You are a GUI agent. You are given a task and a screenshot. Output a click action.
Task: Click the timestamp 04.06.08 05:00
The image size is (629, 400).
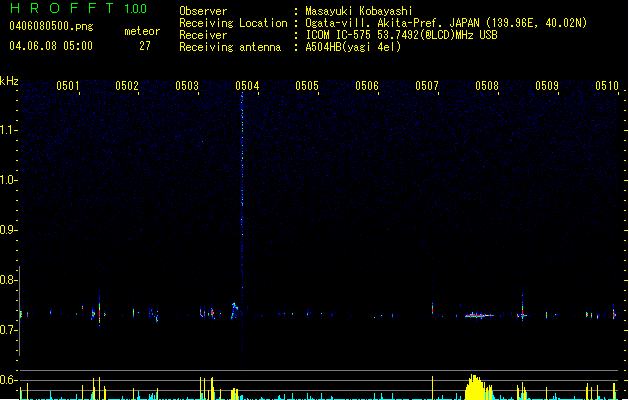click(51, 46)
